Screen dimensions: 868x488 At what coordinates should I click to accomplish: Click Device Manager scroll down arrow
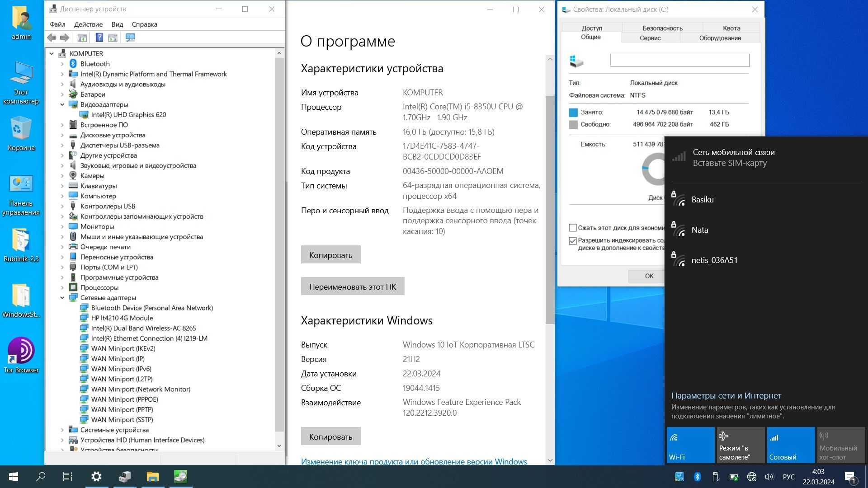(x=279, y=446)
